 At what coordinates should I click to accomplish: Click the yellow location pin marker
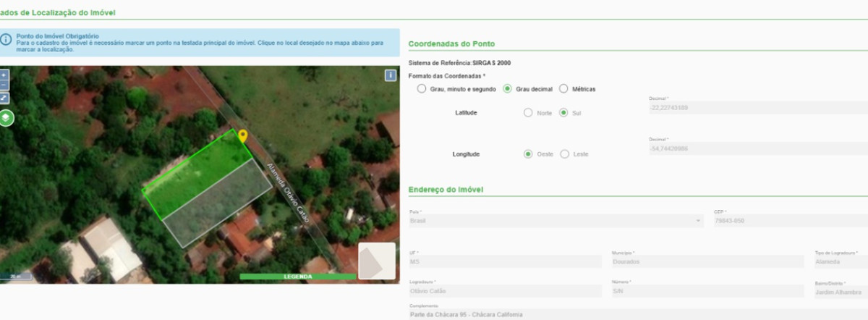point(243,135)
